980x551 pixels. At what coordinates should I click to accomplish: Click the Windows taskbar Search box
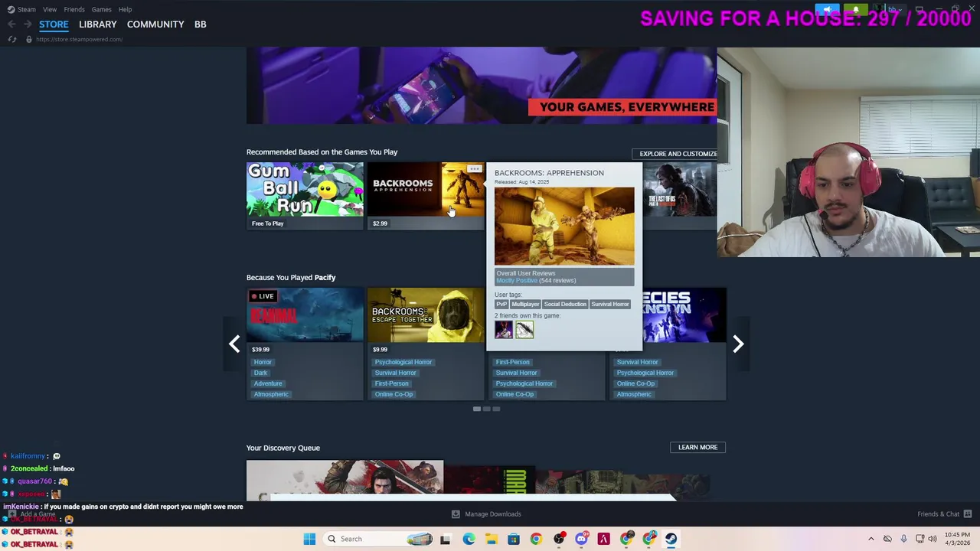click(379, 539)
